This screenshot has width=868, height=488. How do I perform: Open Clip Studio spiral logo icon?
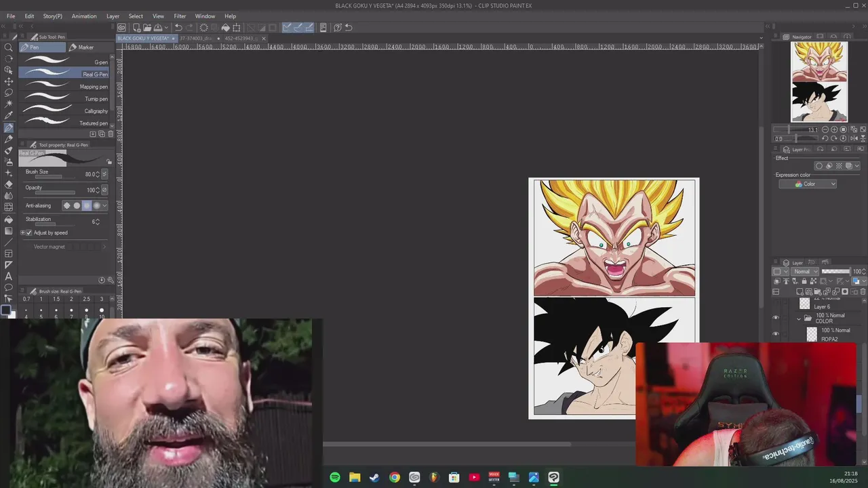(x=121, y=28)
